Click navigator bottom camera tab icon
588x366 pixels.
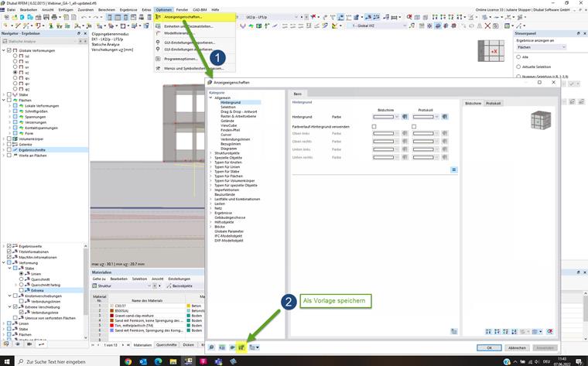[29, 344]
